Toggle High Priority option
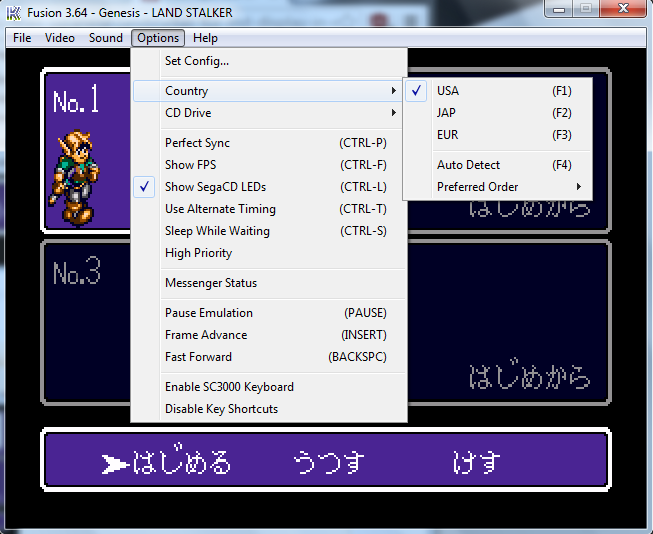 269,254
